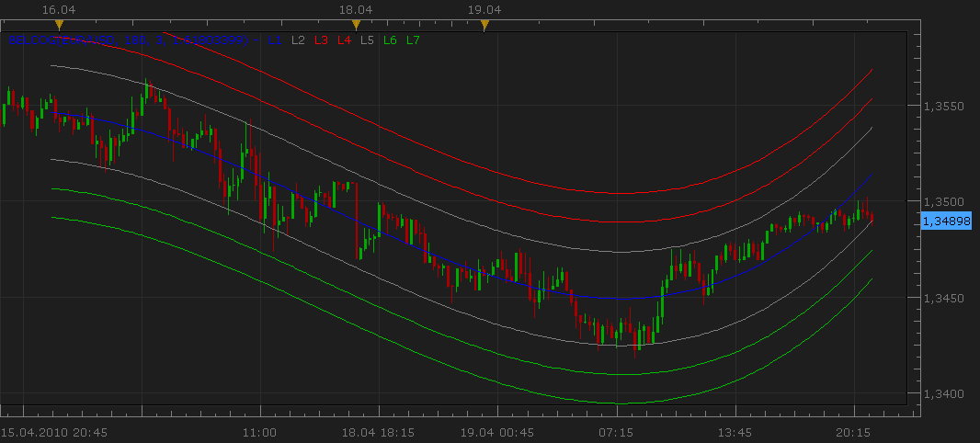Click the L7 legend label
This screenshot has height=443, width=980.
coord(413,40)
